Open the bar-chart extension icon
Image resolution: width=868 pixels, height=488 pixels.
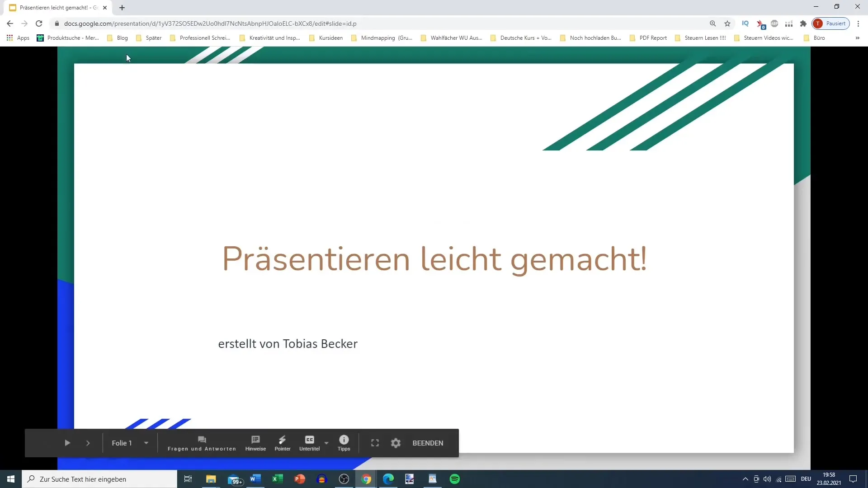(789, 23)
